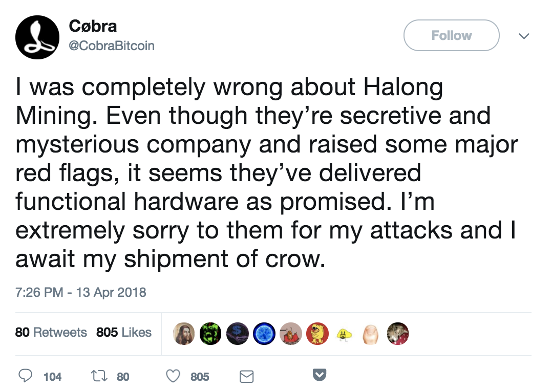
Task: Open the toe picture liker avatar
Action: 371,333
